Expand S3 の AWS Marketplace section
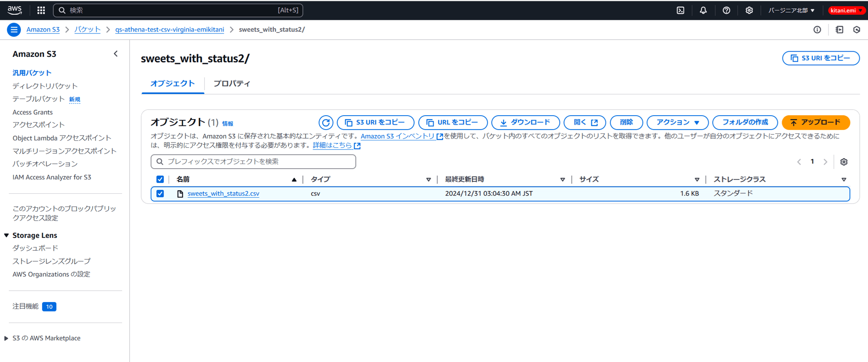Screen dimensions: 868x362 pyautogui.click(x=7, y=338)
